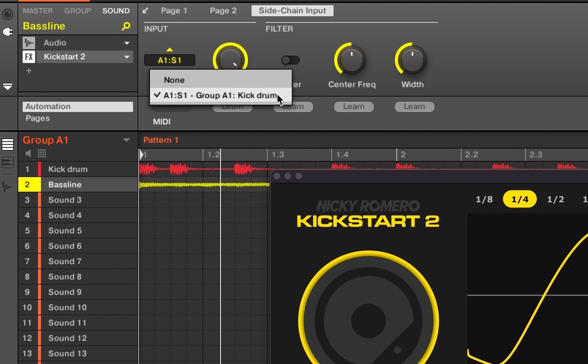Click the FX icon beside Kickstart 2

(x=29, y=57)
